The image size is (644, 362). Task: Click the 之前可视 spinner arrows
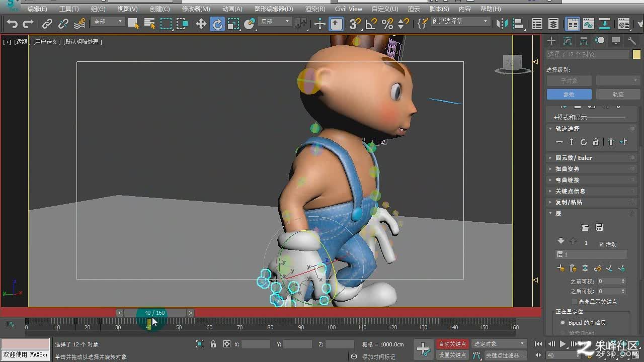click(623, 282)
